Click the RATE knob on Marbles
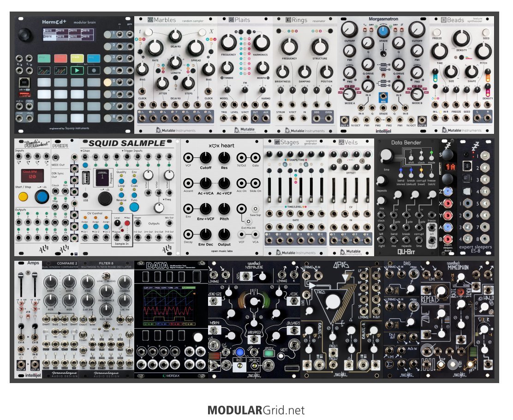The image size is (513, 420). (x=155, y=48)
